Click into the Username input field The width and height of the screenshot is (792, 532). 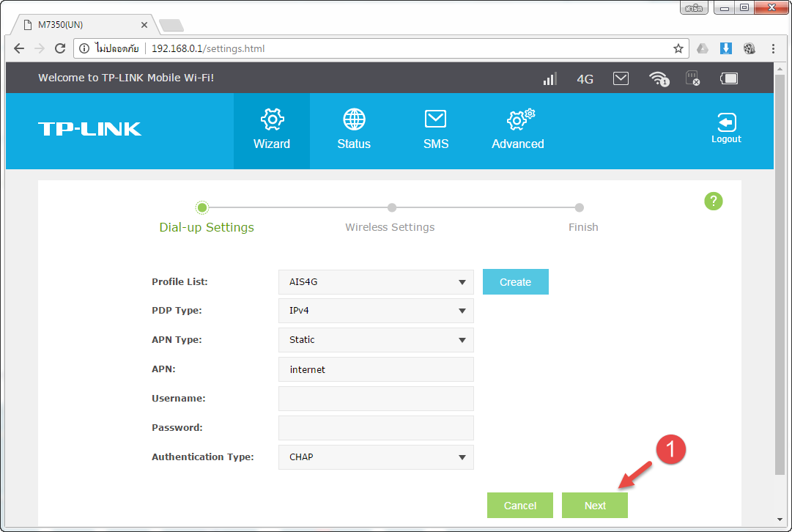(376, 399)
